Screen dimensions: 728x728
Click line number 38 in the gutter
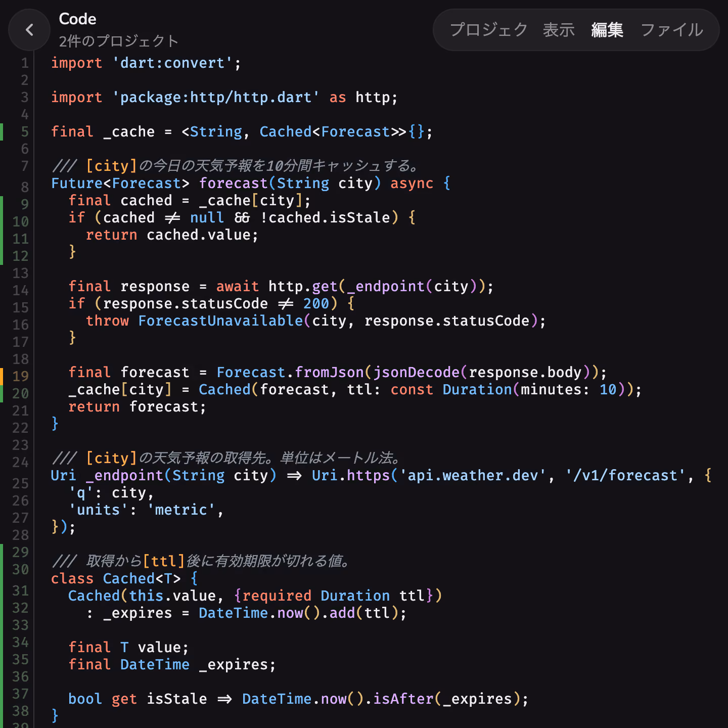coord(20,711)
